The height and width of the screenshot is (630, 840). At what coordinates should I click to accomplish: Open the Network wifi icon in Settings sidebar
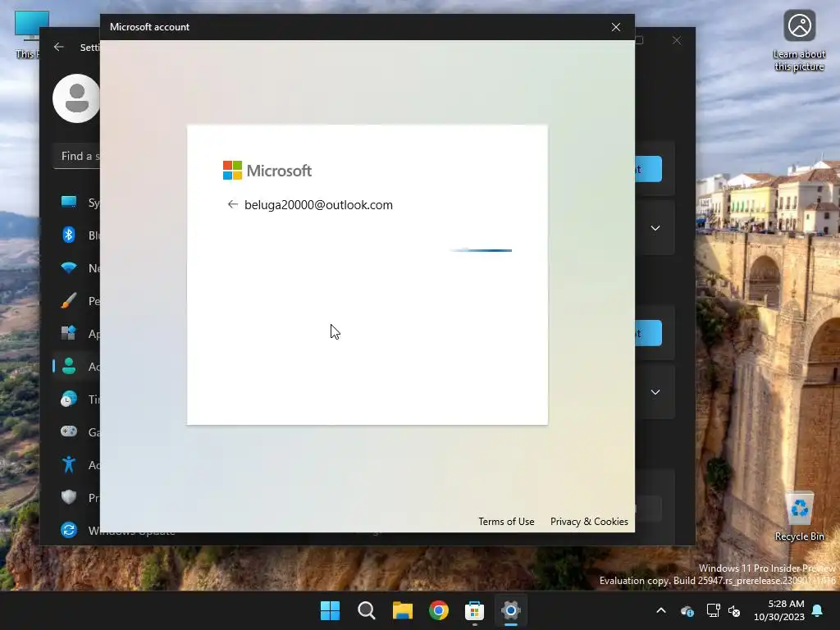point(69,267)
